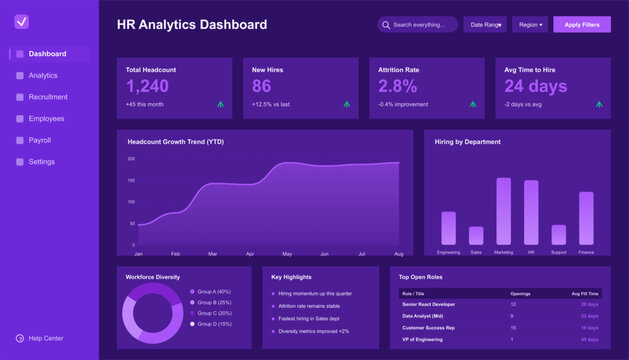Click the Hiring by Department title

click(x=467, y=142)
